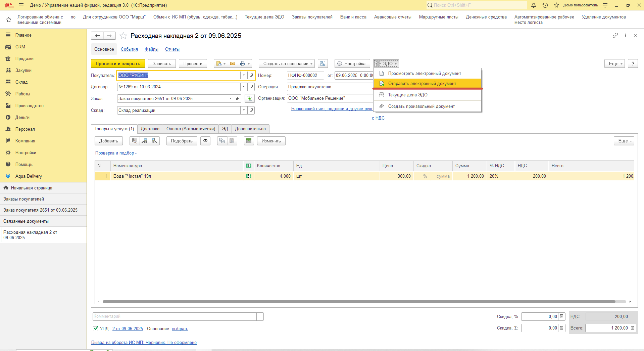Click the Добавить button
Screen dimensions: 644x351
point(108,141)
